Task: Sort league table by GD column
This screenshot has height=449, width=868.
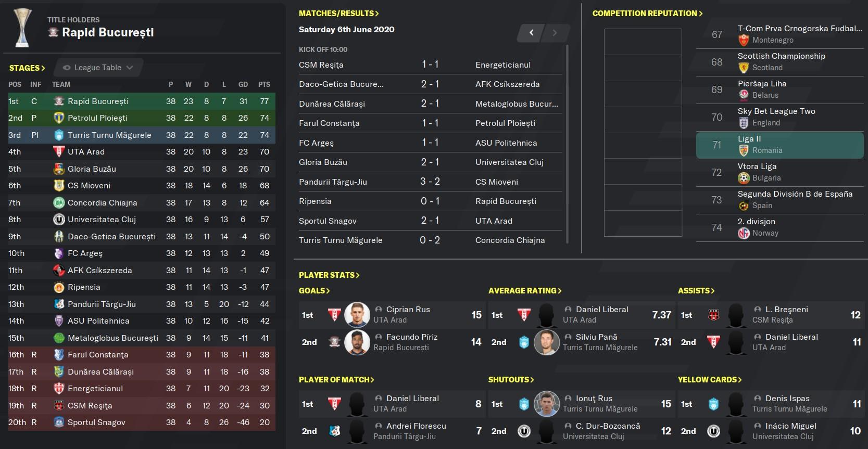Action: (x=243, y=84)
